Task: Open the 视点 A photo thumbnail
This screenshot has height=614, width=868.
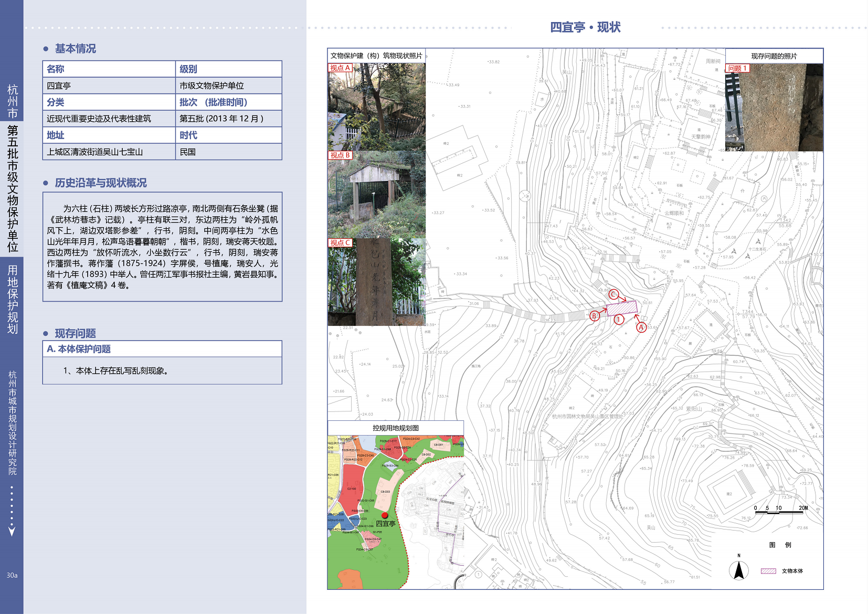Action: tap(376, 107)
